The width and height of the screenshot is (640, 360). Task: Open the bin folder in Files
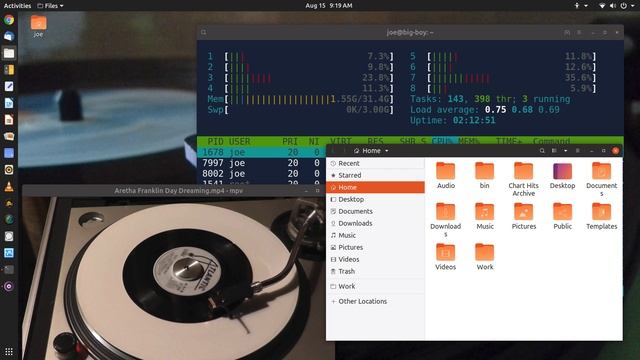tap(484, 176)
